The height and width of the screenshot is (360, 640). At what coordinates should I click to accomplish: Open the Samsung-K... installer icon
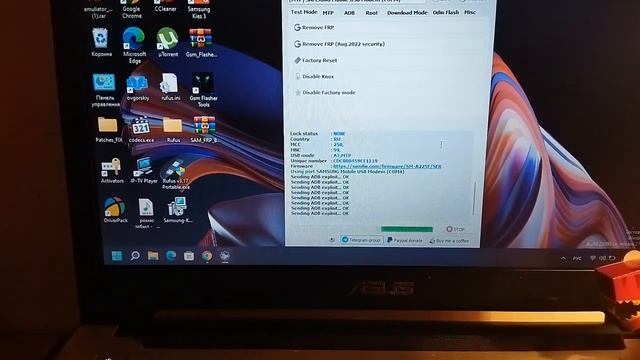[178, 210]
